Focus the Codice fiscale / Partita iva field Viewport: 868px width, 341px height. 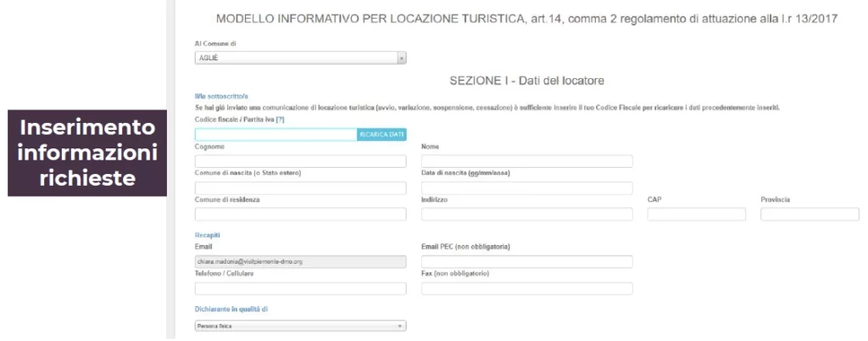pyautogui.click(x=276, y=135)
